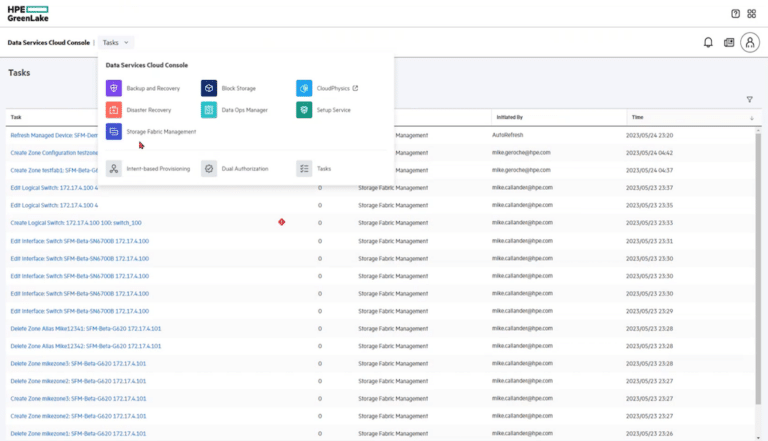The width and height of the screenshot is (768, 441).
Task: Open Create Zone mikezone3 task
Action: [x=78, y=399]
